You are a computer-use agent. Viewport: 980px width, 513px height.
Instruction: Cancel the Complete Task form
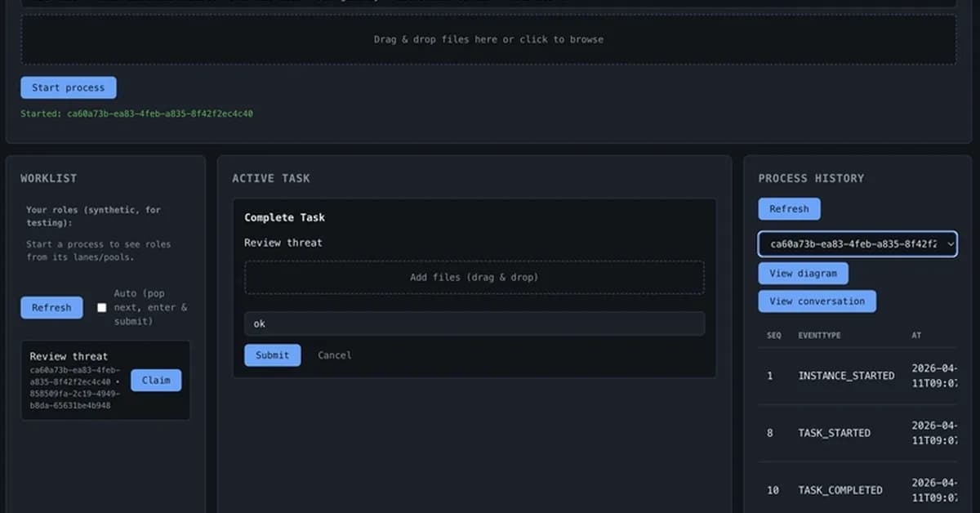coord(334,355)
